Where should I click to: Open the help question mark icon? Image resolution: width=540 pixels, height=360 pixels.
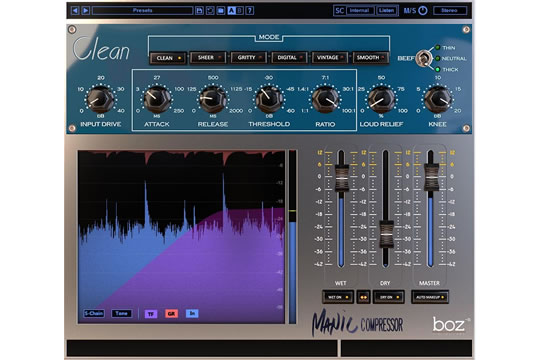(250, 11)
